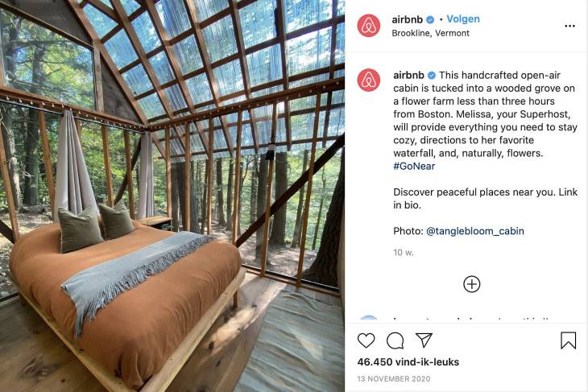Follow airbnb via Volgen button
This screenshot has width=588, height=392.
pos(463,19)
